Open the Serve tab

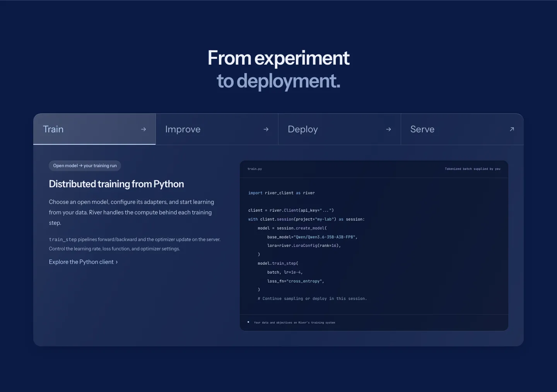[462, 129]
